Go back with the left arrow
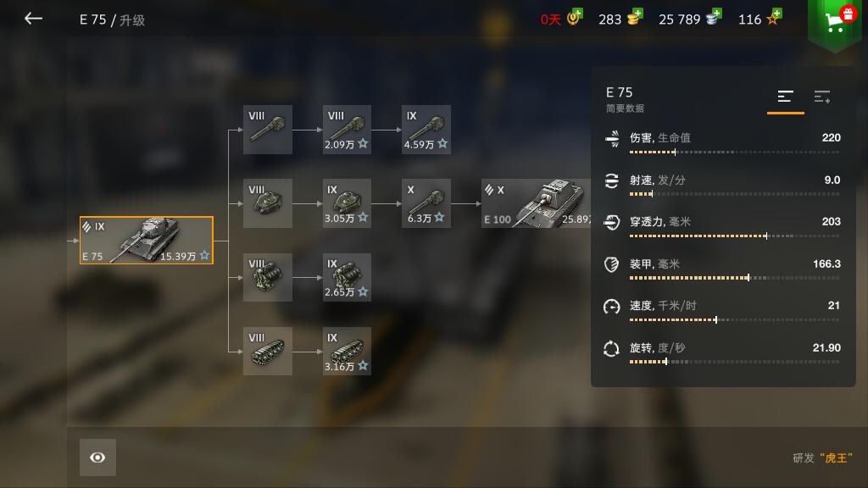The image size is (868, 488). (33, 19)
